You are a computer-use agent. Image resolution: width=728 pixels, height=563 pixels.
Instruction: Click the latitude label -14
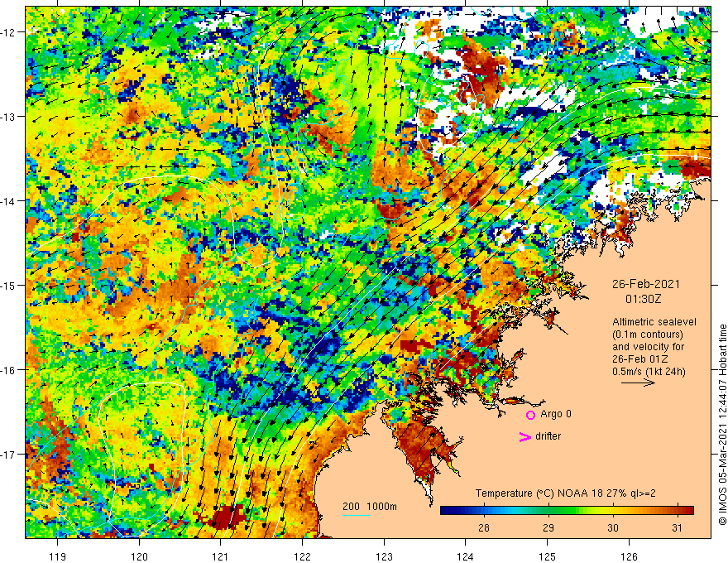[x=7, y=201]
